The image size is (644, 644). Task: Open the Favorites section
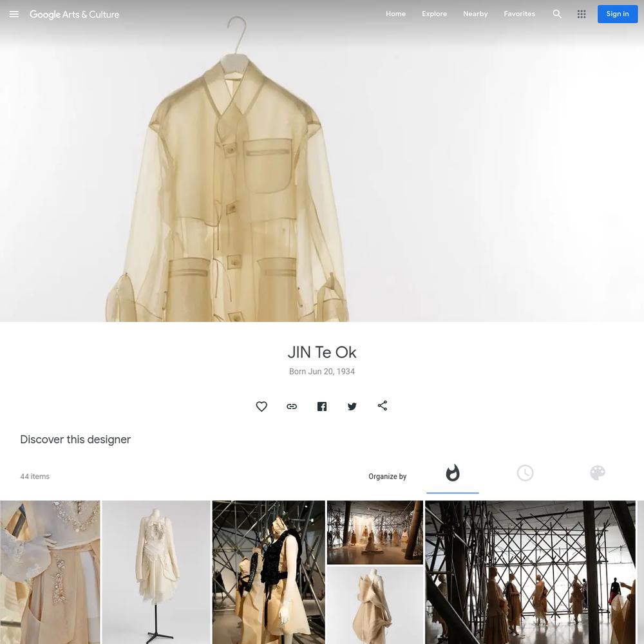[519, 14]
